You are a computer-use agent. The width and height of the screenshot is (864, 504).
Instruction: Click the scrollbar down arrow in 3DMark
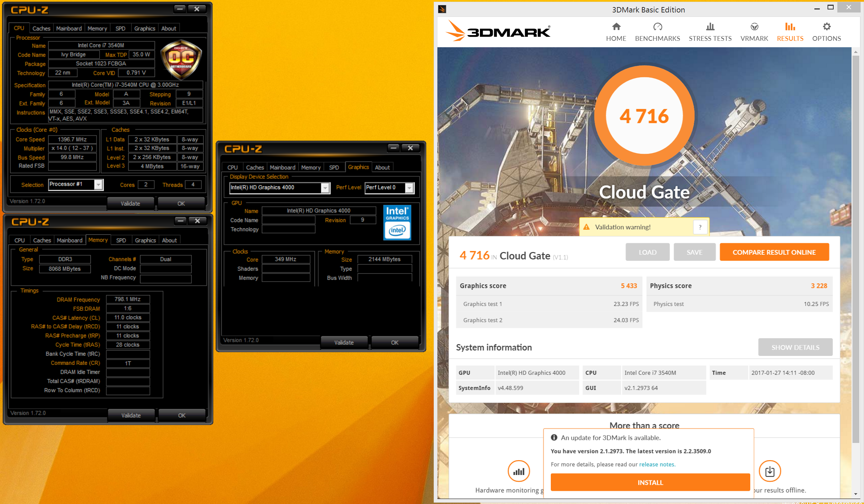point(856,495)
